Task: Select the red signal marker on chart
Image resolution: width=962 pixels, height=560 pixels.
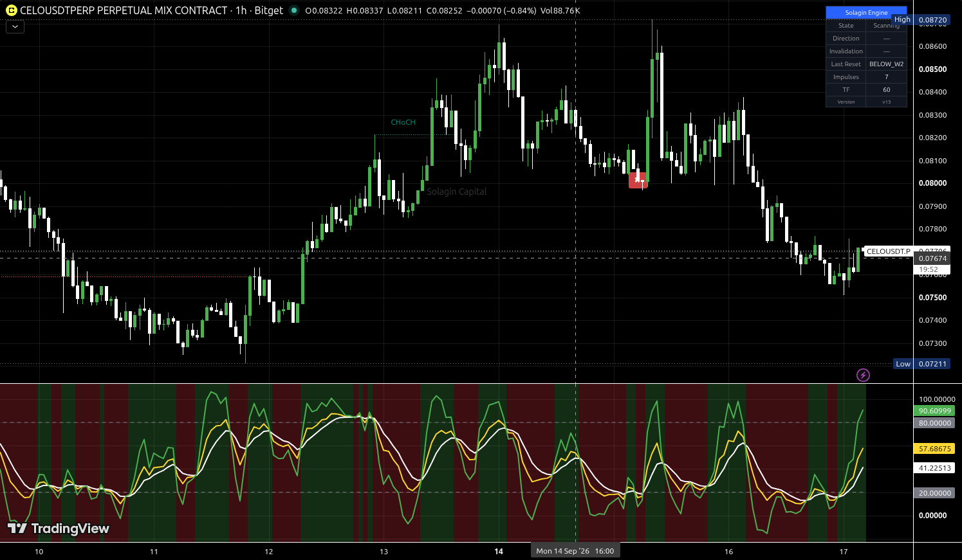Action: click(638, 180)
